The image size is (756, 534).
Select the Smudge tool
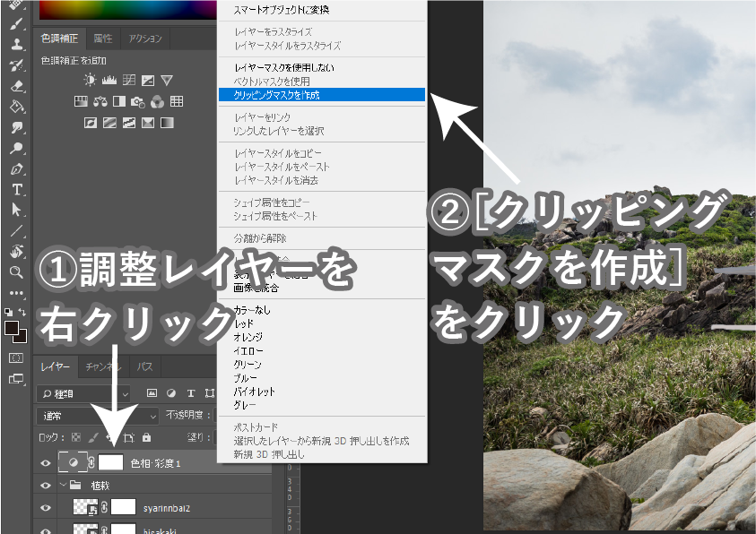[x=16, y=127]
